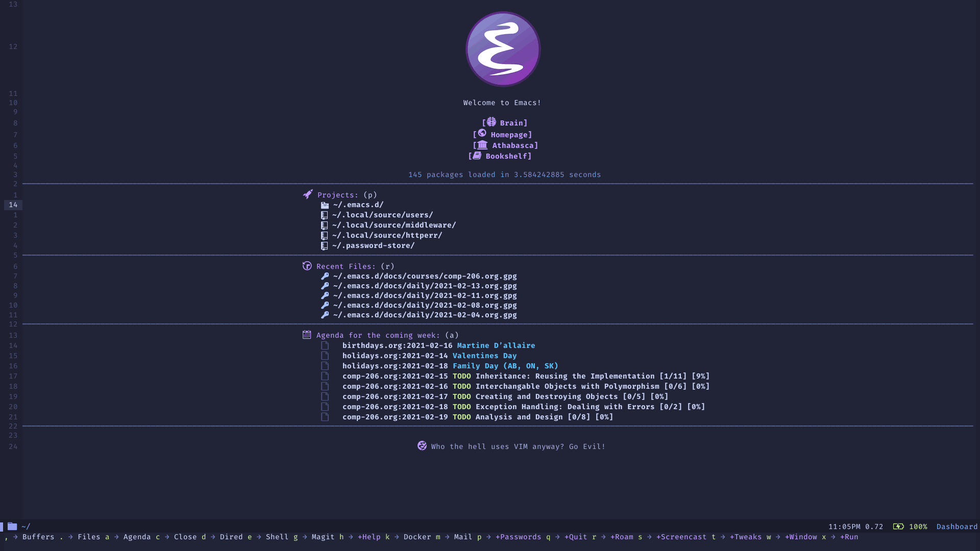The height and width of the screenshot is (551, 980).
Task: Expand Recent Files section with (r)
Action: (347, 266)
